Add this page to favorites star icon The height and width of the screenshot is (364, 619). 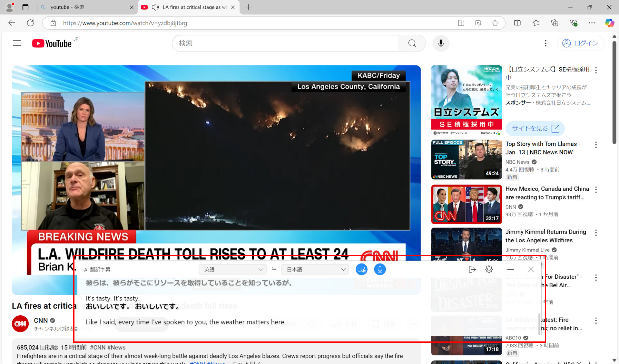tap(495, 23)
